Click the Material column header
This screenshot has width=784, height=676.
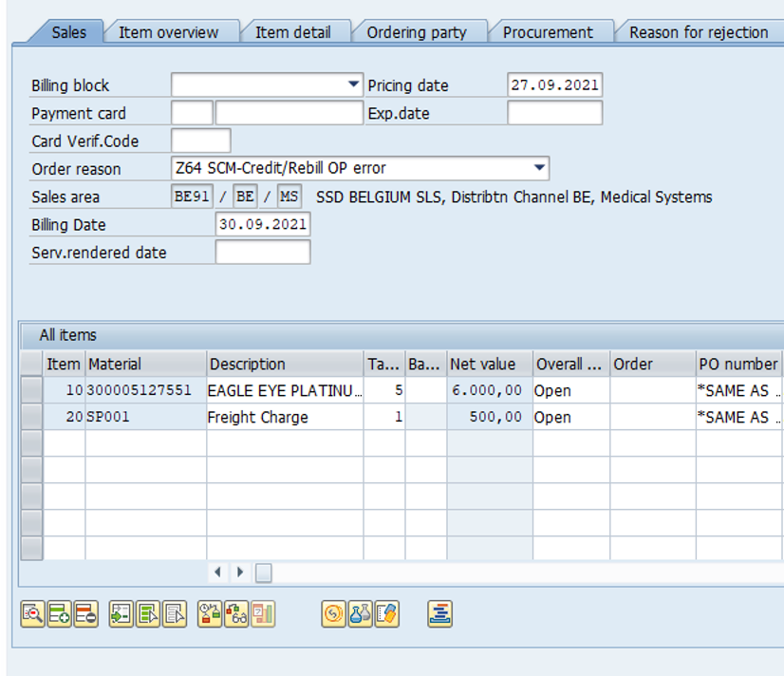(146, 364)
